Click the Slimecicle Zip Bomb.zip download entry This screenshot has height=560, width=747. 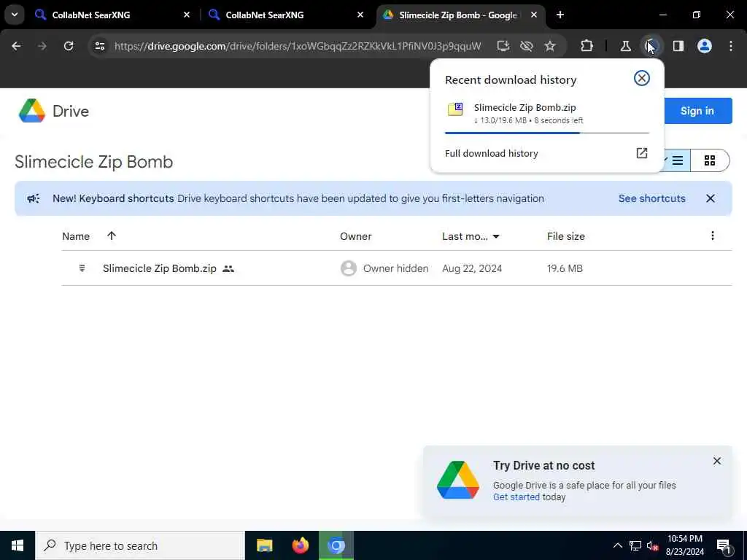[x=547, y=113]
